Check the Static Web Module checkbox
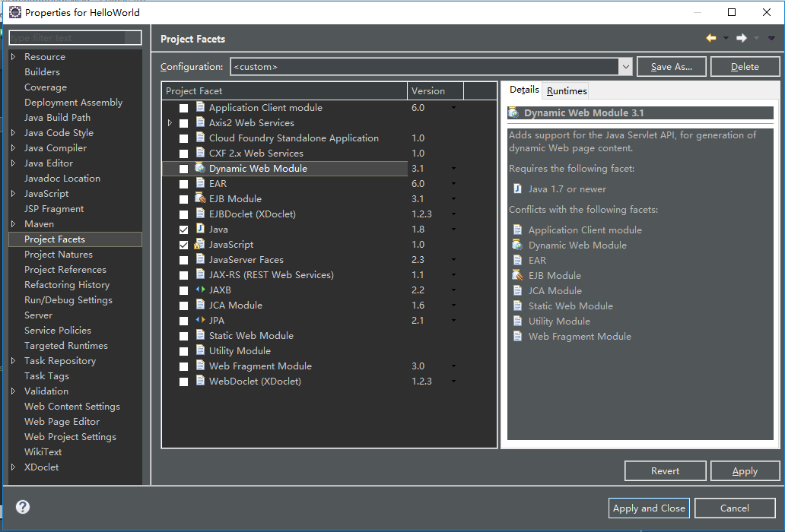 coord(184,336)
